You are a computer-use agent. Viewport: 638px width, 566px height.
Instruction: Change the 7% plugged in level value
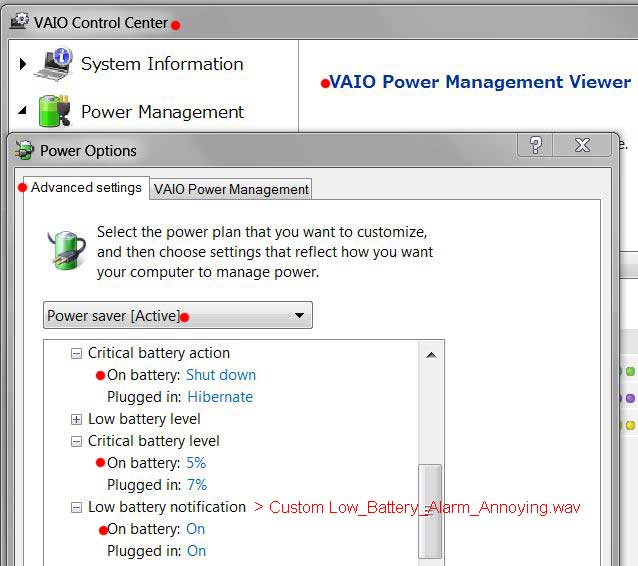[197, 485]
